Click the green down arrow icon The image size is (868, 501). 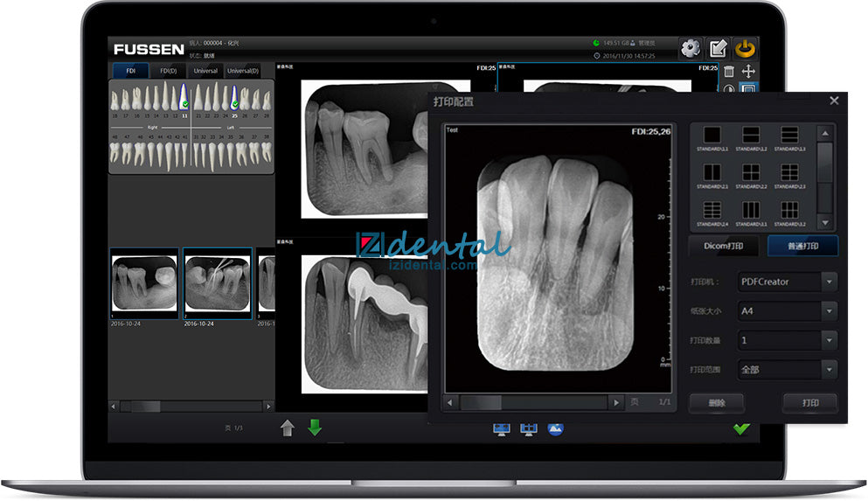[315, 428]
